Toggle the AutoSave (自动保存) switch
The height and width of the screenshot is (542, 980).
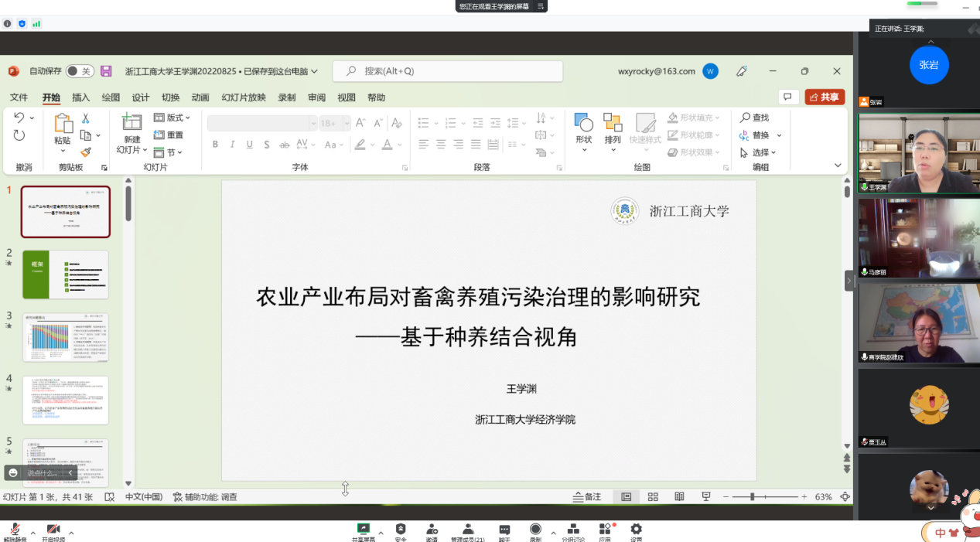pos(79,71)
